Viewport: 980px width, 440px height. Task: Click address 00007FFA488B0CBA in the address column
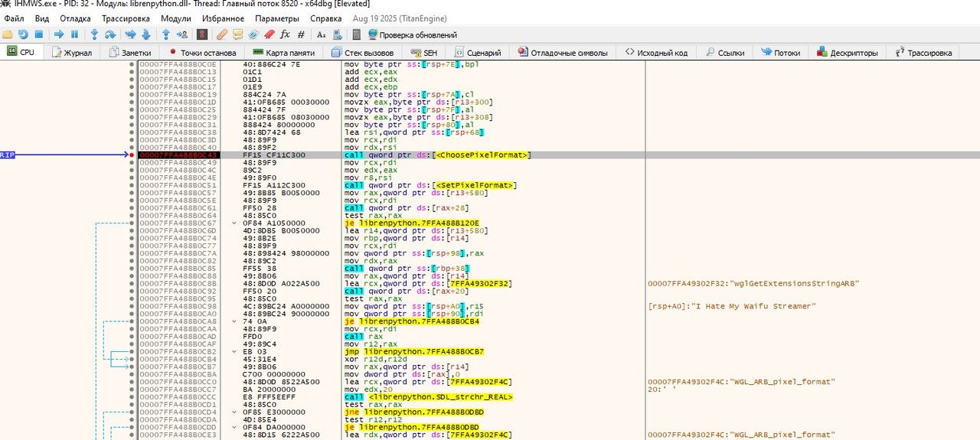click(x=178, y=374)
